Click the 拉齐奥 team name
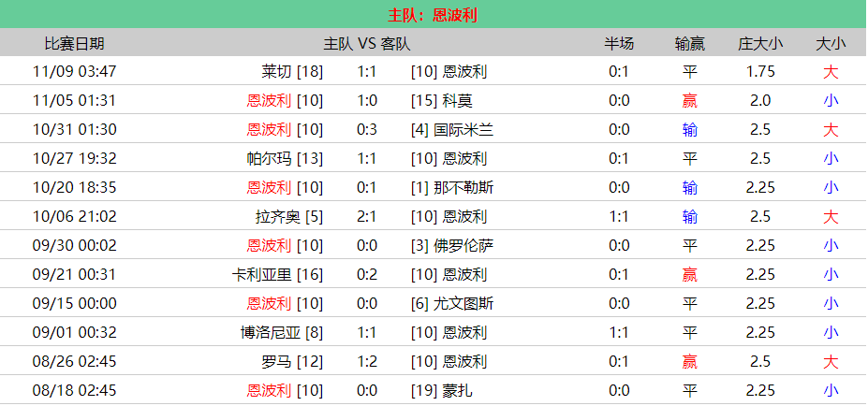The image size is (868, 406). [278, 216]
